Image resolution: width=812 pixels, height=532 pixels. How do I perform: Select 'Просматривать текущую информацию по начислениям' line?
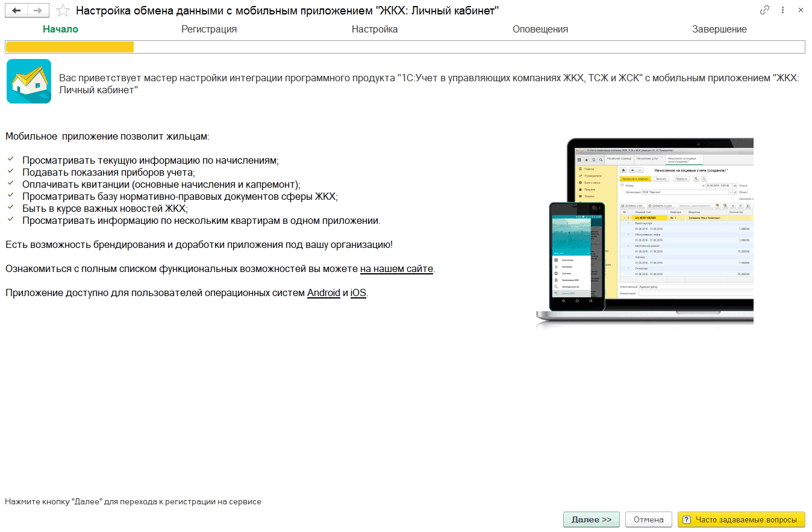[x=151, y=161]
